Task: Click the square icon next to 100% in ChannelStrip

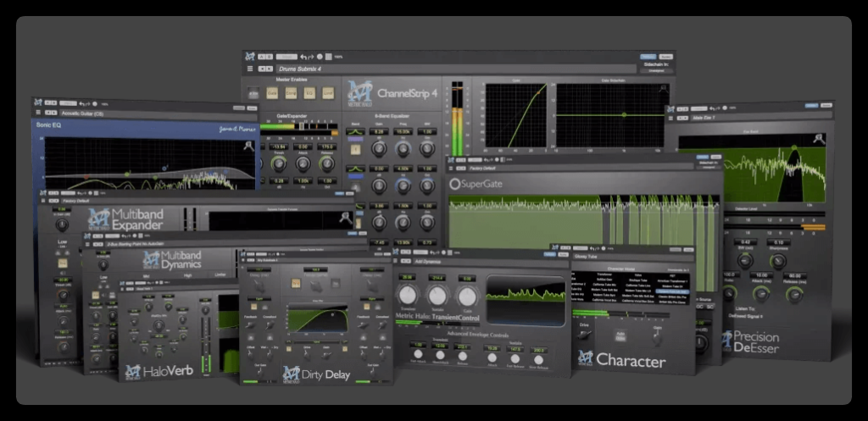Action: point(328,57)
